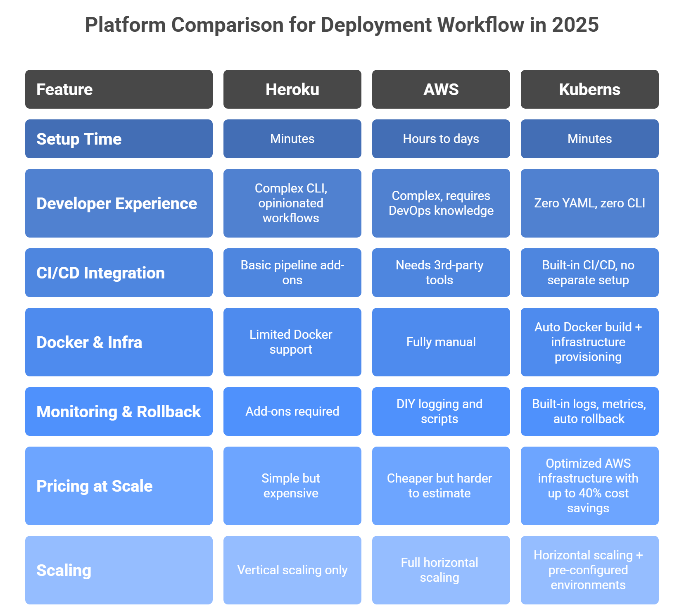Click the "Docker & Infra" row label
684x616 pixels.
click(x=119, y=342)
